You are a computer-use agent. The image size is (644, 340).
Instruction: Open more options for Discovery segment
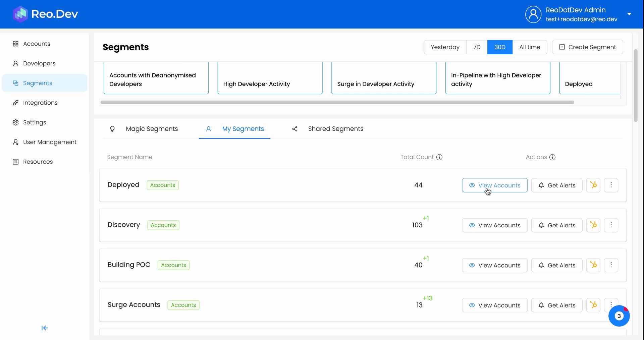click(x=611, y=225)
